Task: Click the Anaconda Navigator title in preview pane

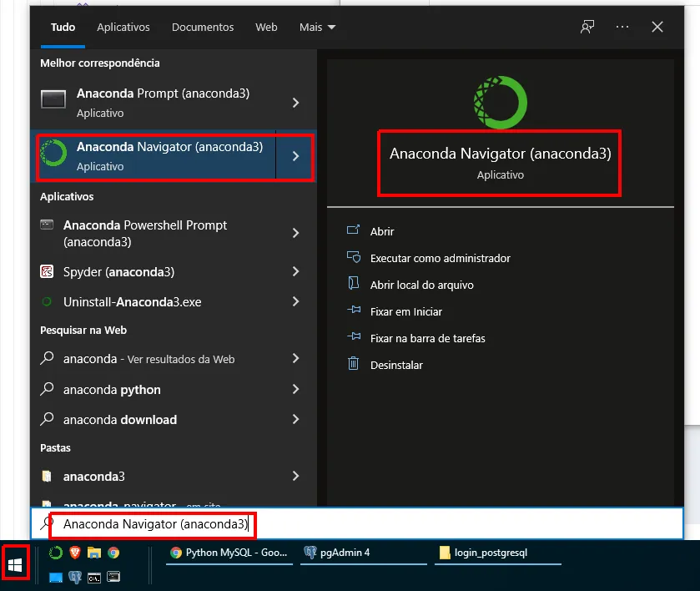Action: point(500,154)
